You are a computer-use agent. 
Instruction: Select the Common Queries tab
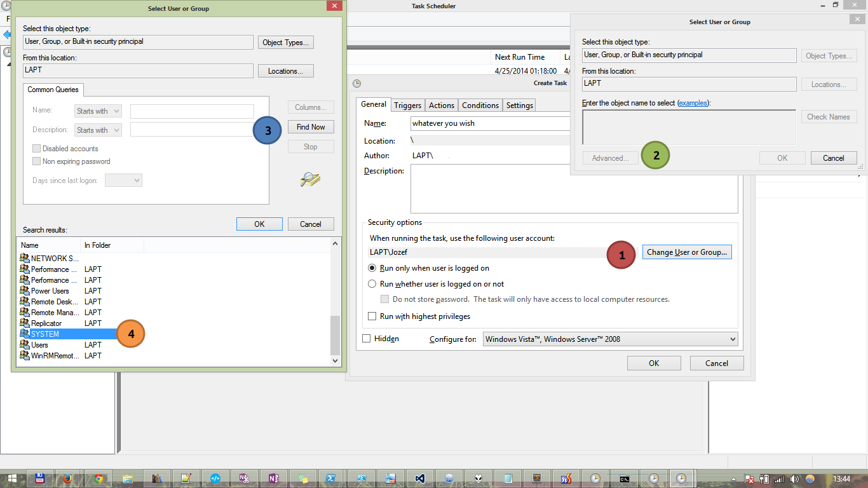point(53,90)
